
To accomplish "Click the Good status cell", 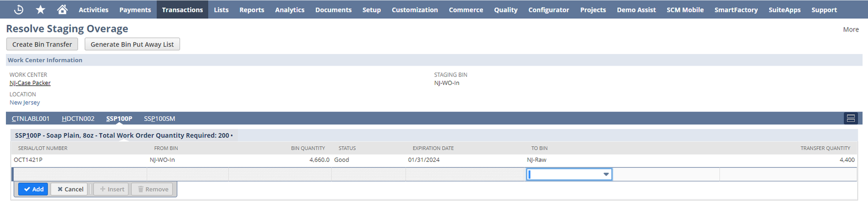I will (x=342, y=160).
